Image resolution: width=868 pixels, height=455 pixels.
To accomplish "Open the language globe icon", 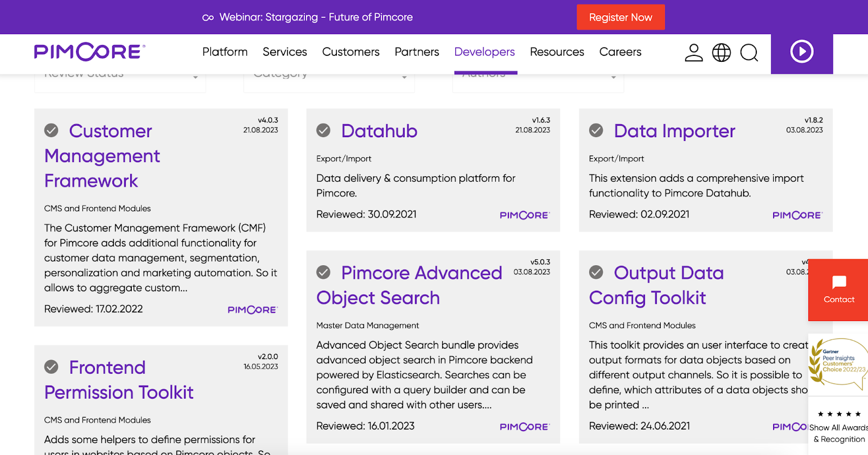I will 722,53.
